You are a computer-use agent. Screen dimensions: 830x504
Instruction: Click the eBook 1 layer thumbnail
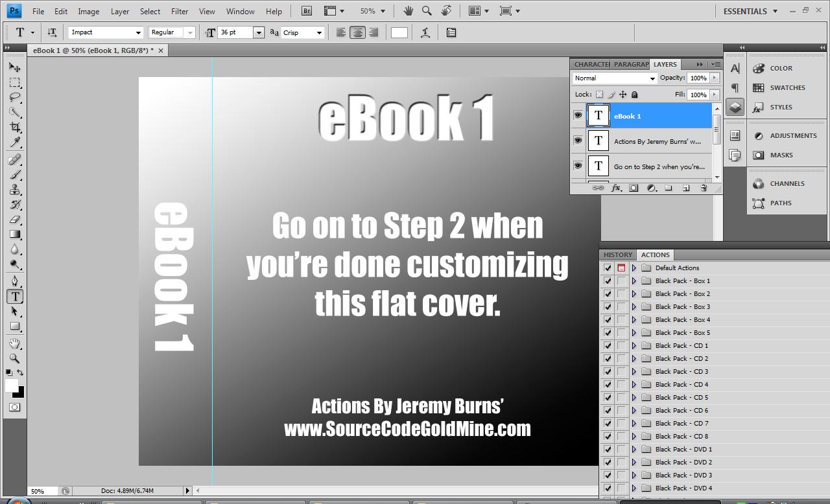point(598,115)
